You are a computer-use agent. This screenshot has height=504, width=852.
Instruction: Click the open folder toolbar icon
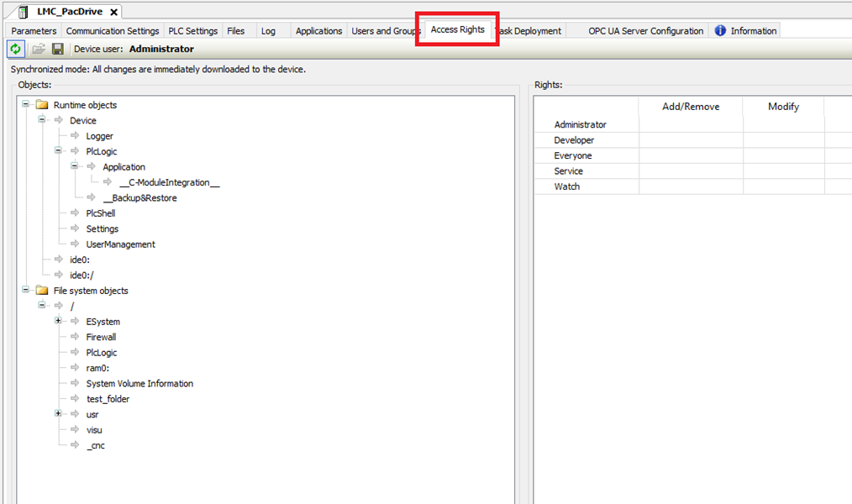(x=39, y=50)
